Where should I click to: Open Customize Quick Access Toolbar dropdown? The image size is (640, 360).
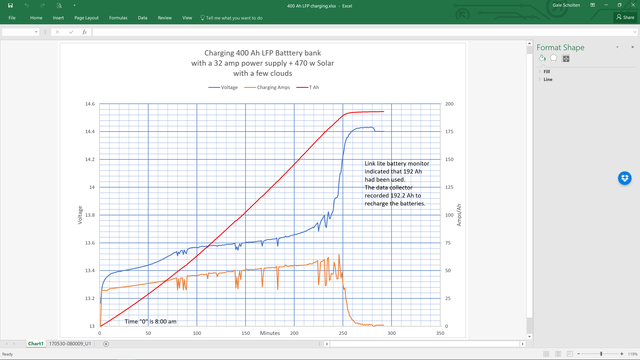point(74,6)
